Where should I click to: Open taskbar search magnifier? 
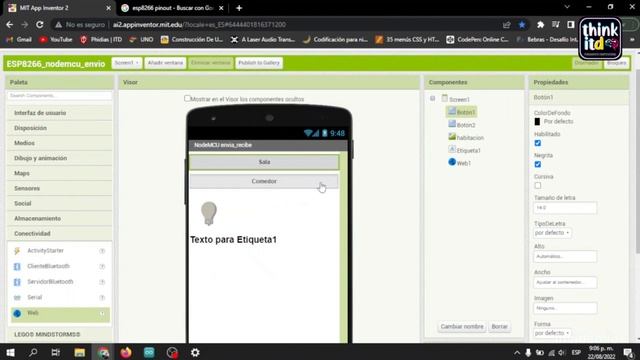[x=33, y=352]
